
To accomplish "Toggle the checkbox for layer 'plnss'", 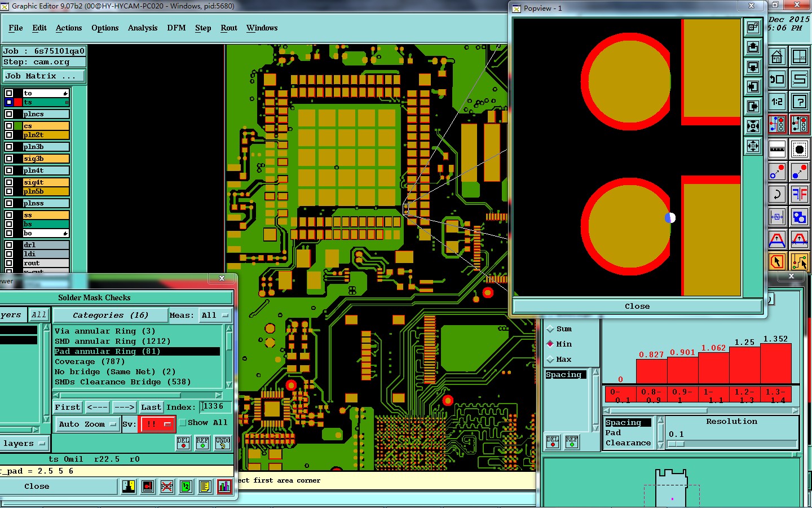I will pos(9,203).
